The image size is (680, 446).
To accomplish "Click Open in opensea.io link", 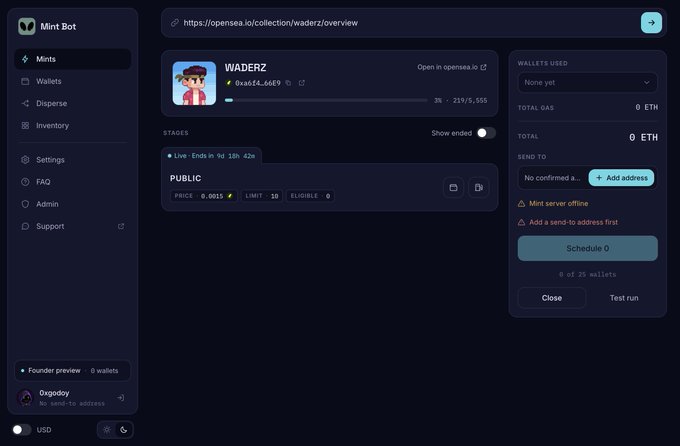I will 452,67.
